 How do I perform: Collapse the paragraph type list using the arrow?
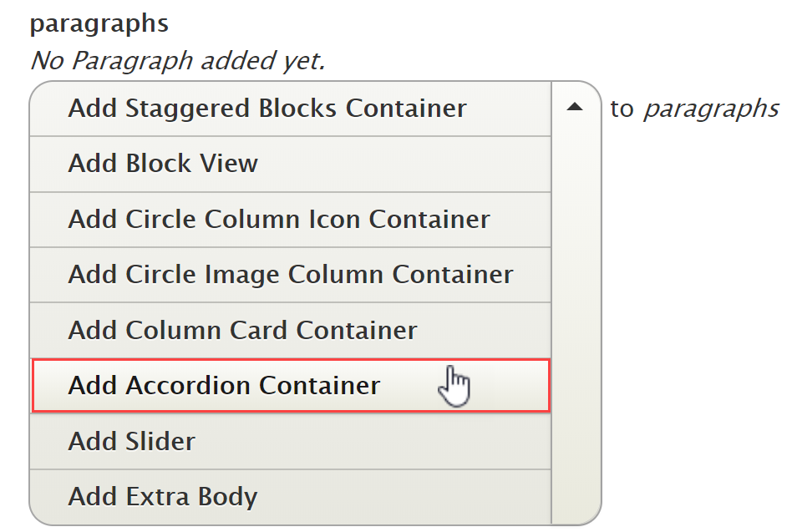pyautogui.click(x=574, y=108)
